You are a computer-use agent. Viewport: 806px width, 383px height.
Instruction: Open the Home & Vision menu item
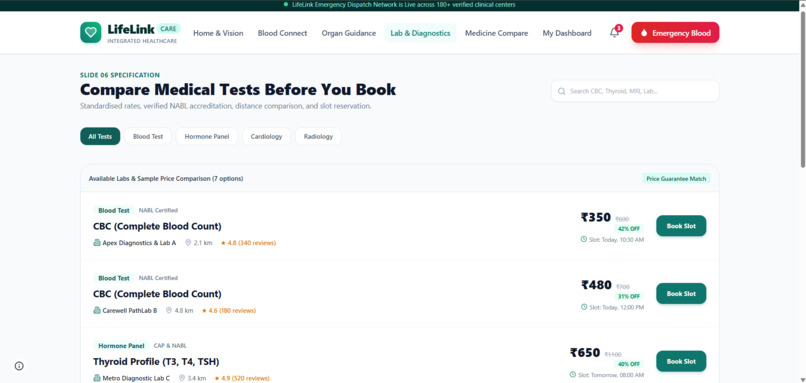pos(218,33)
